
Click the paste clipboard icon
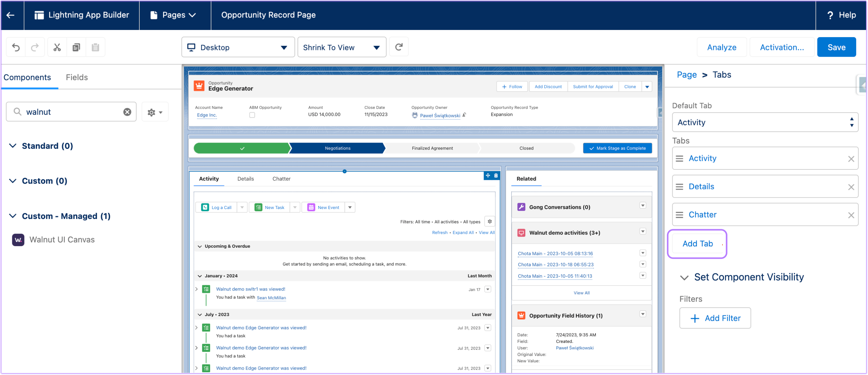pos(95,47)
